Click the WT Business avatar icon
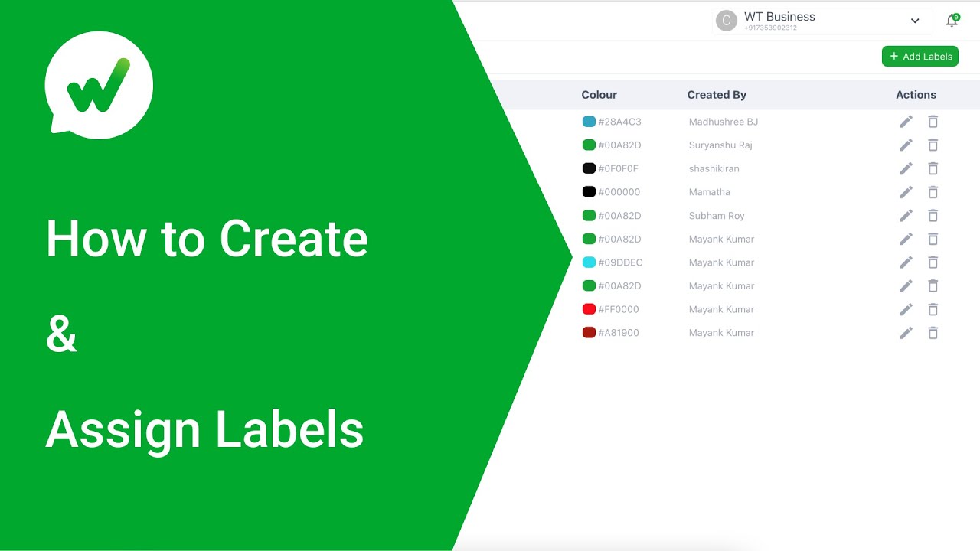Image resolution: width=980 pixels, height=551 pixels. [x=726, y=21]
